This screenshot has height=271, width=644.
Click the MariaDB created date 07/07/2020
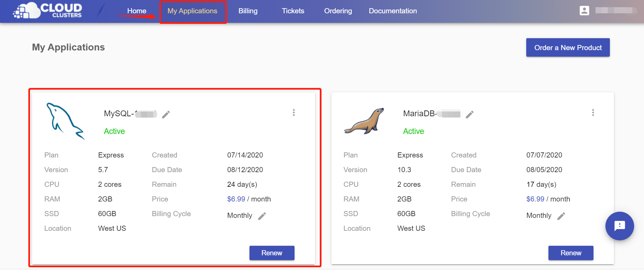tap(544, 155)
